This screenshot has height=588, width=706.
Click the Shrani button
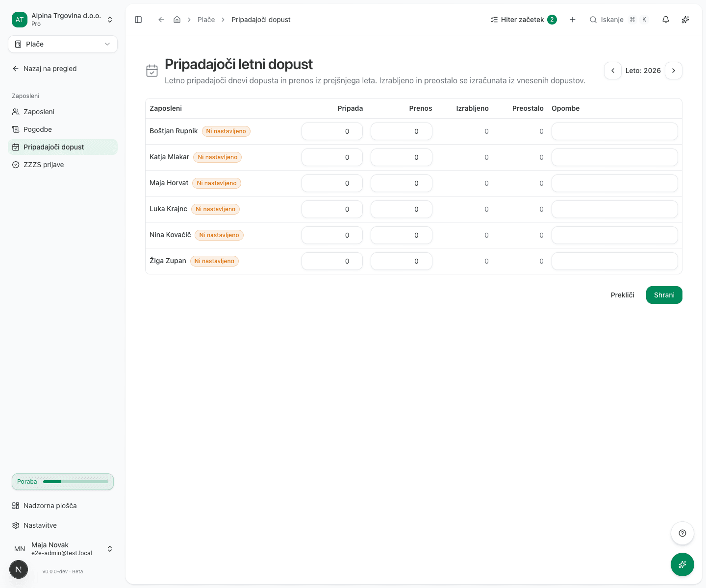point(664,295)
